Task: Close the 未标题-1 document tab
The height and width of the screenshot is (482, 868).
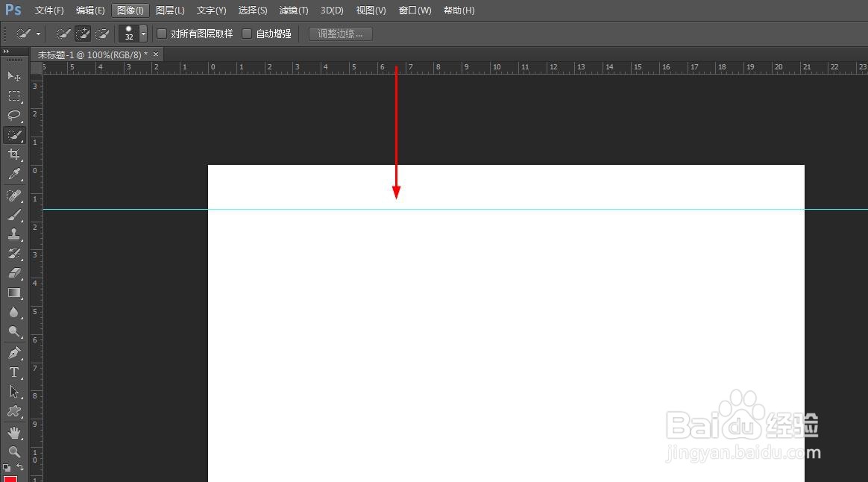Action: click(x=156, y=54)
